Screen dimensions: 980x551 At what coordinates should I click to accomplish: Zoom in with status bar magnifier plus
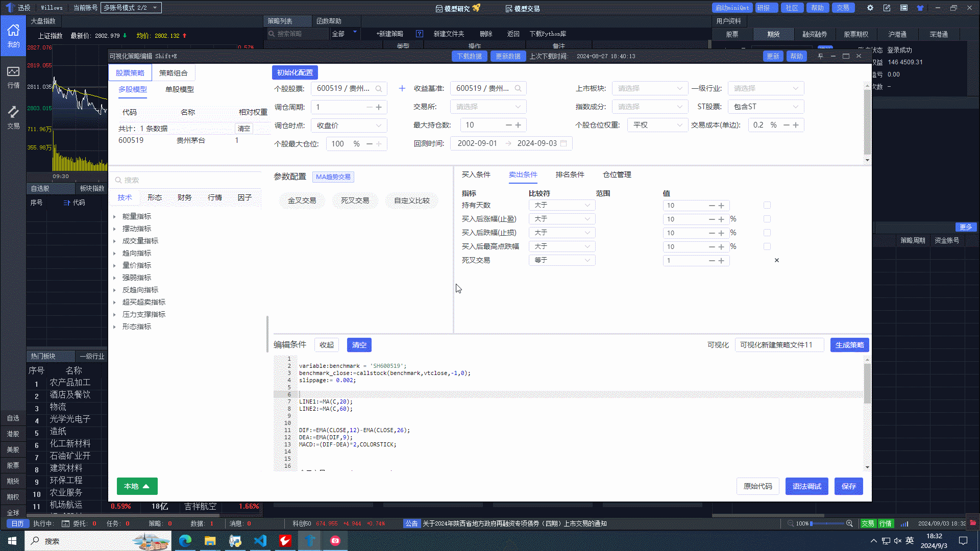point(850,523)
